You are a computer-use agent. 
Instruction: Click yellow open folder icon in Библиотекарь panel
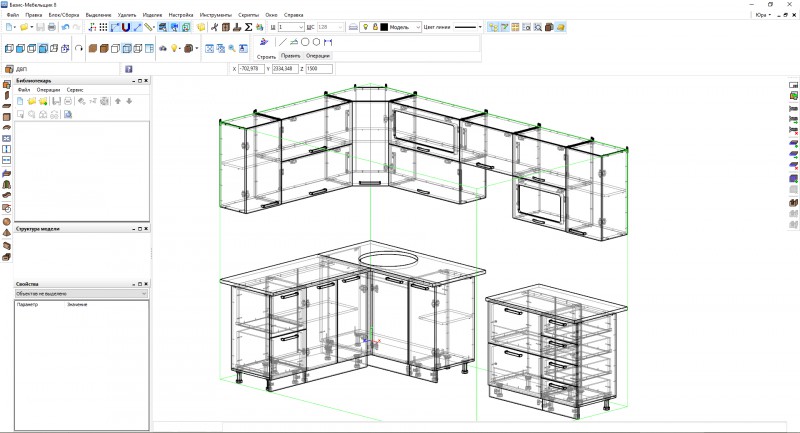point(32,101)
